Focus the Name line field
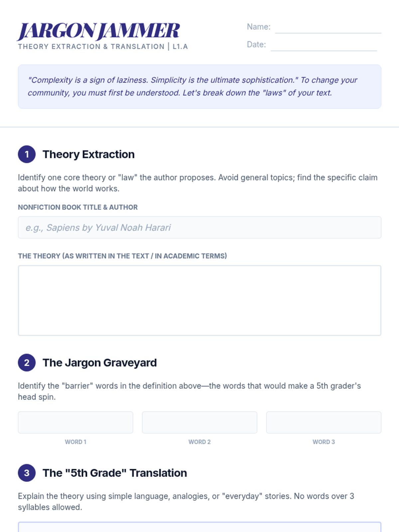 click(x=328, y=27)
